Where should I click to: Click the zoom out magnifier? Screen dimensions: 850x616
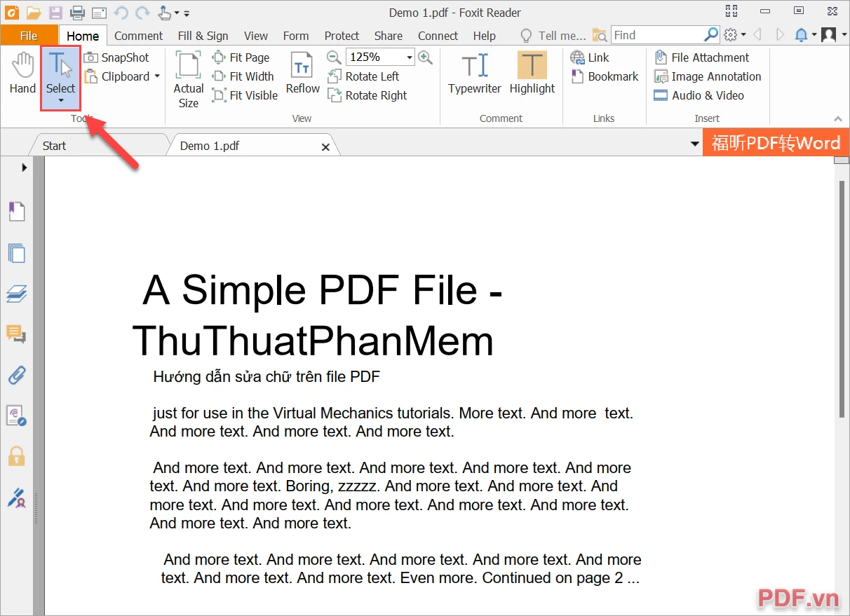(334, 57)
